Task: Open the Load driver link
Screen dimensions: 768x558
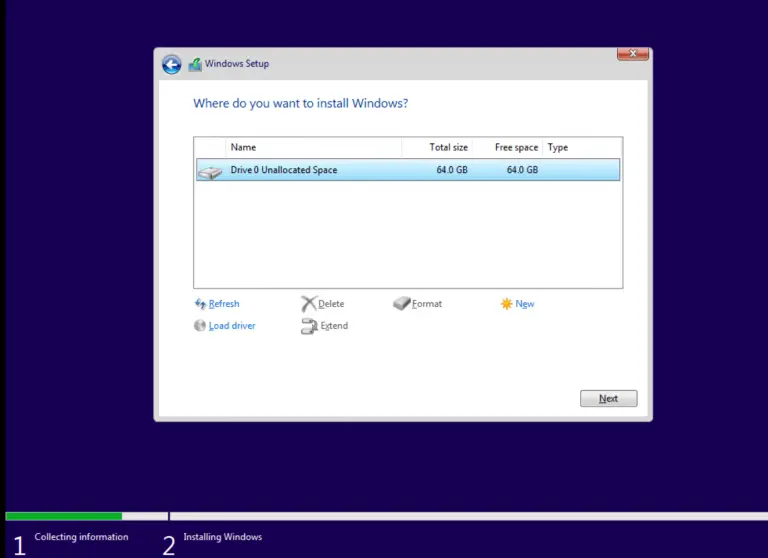Action: (232, 326)
